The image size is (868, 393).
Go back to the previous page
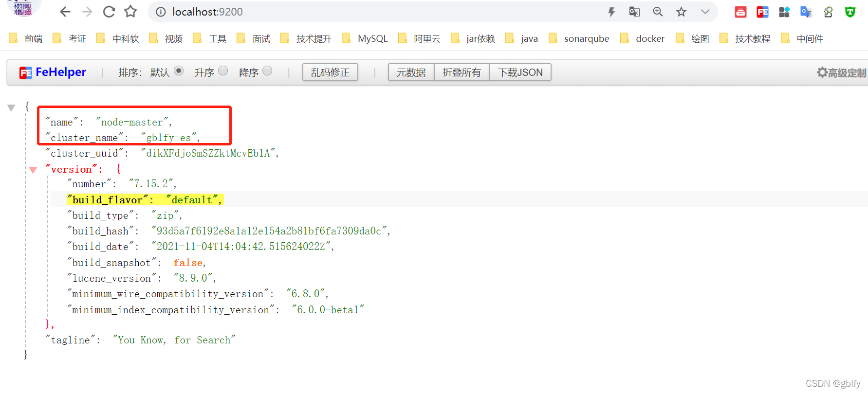[65, 12]
